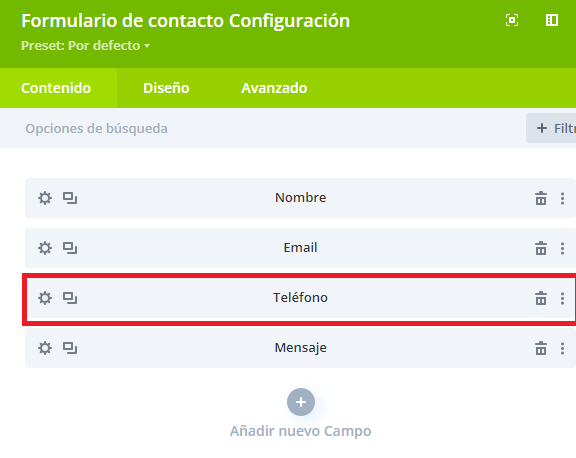The image size is (576, 458).
Task: Open settings gear for Email field
Action: tap(45, 248)
